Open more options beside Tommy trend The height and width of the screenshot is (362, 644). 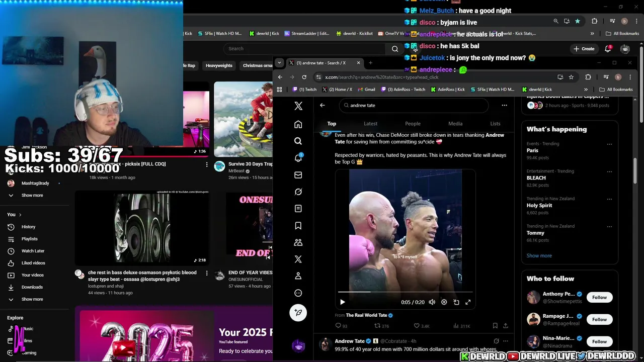(x=609, y=227)
